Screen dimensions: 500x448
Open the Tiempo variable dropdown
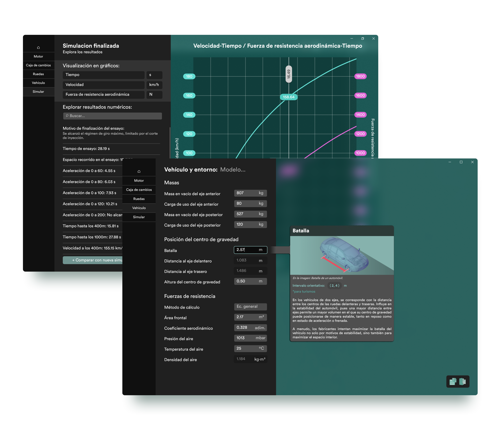(x=103, y=75)
